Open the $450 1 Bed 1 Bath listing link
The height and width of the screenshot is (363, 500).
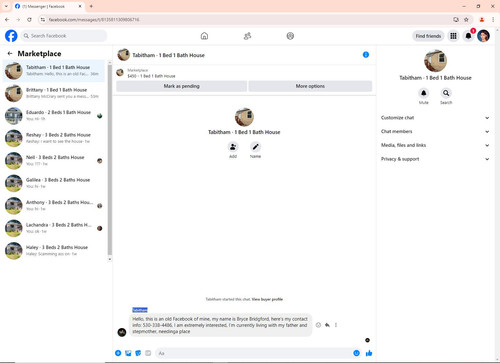pos(151,76)
